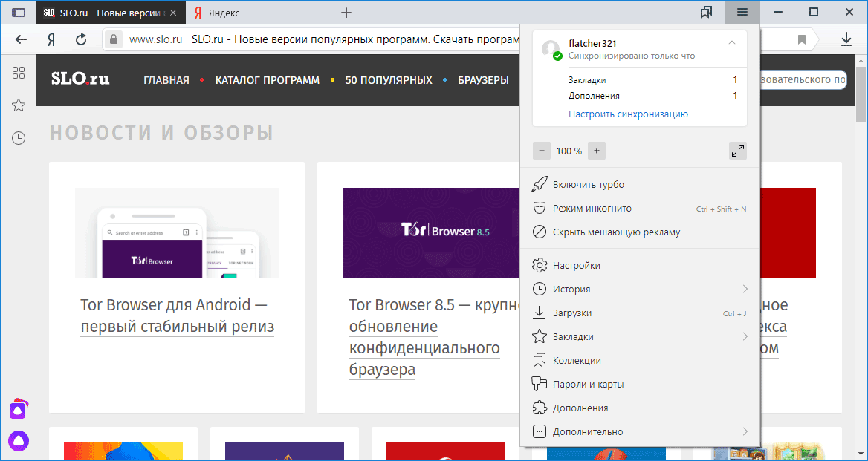868x461 pixels.
Task: Decrease page zoom with minus button
Action: click(x=542, y=151)
